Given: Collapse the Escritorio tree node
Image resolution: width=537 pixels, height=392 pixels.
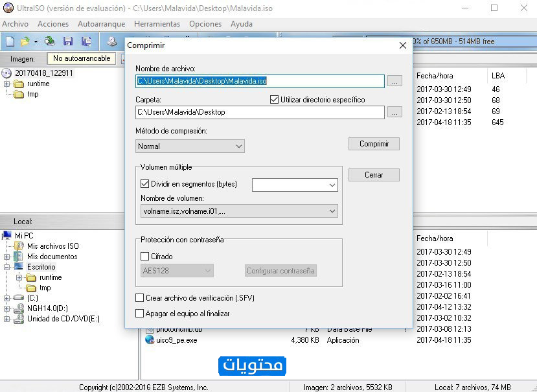Looking at the screenshot, I should point(6,267).
